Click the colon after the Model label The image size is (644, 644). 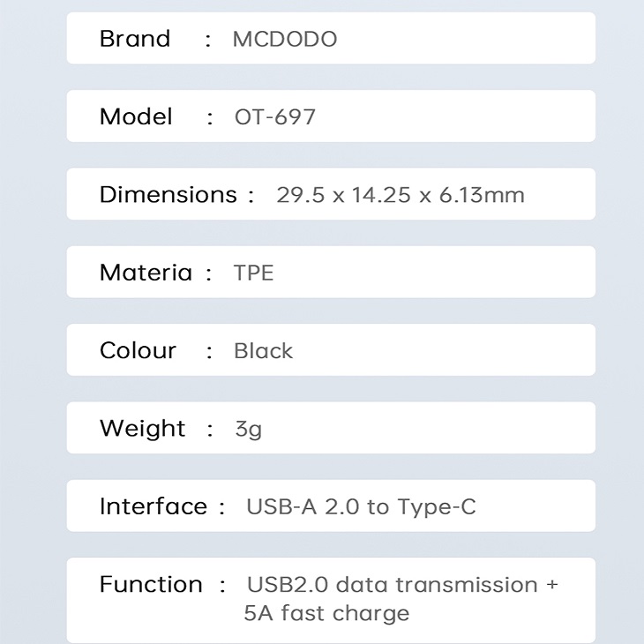210,117
